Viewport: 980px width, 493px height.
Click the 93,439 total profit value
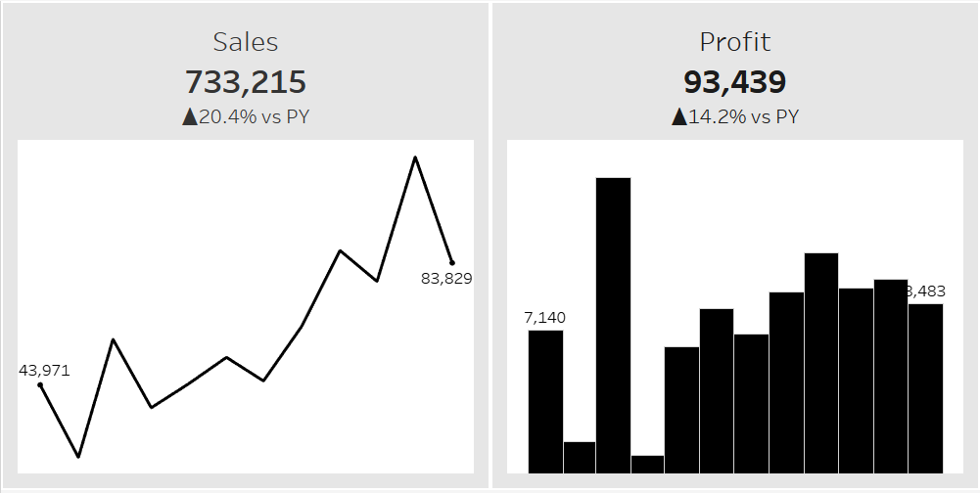pyautogui.click(x=734, y=81)
